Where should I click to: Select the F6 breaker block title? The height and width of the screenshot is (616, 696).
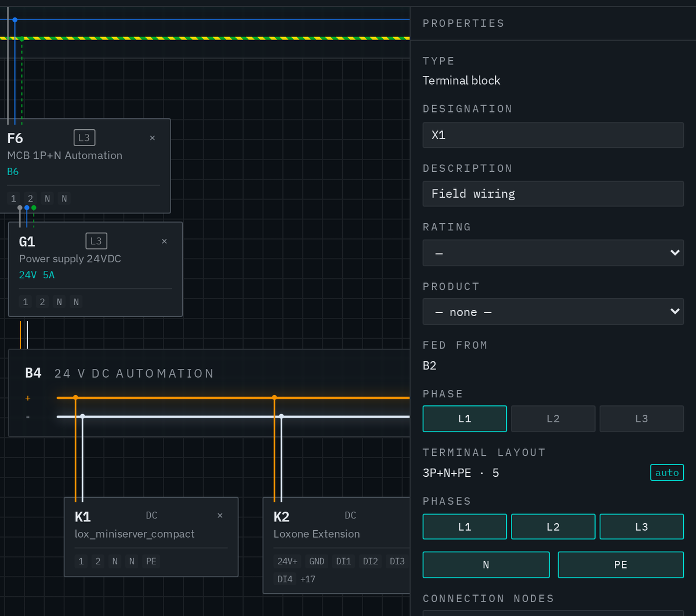(15, 138)
